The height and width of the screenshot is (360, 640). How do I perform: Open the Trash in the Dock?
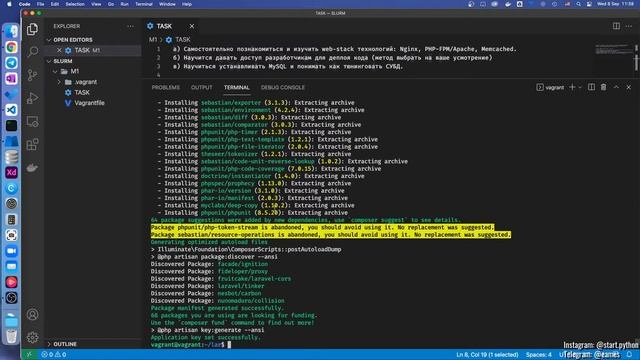click(x=11, y=336)
